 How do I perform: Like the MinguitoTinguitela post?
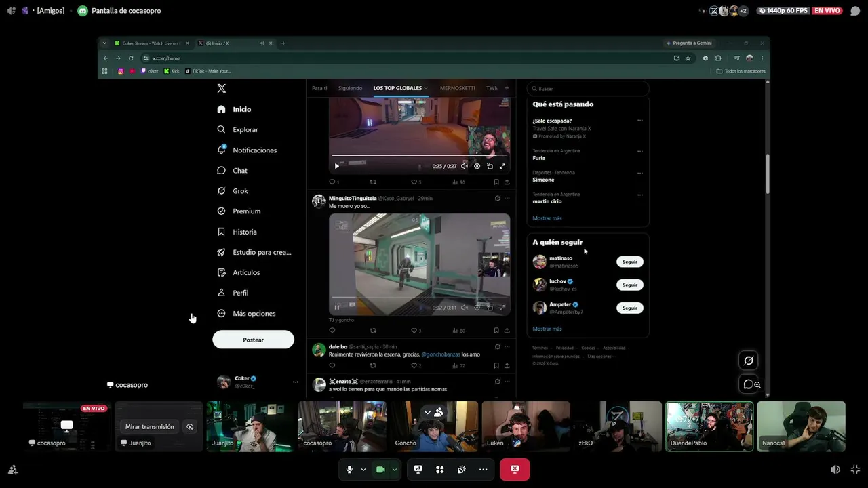[x=414, y=331]
